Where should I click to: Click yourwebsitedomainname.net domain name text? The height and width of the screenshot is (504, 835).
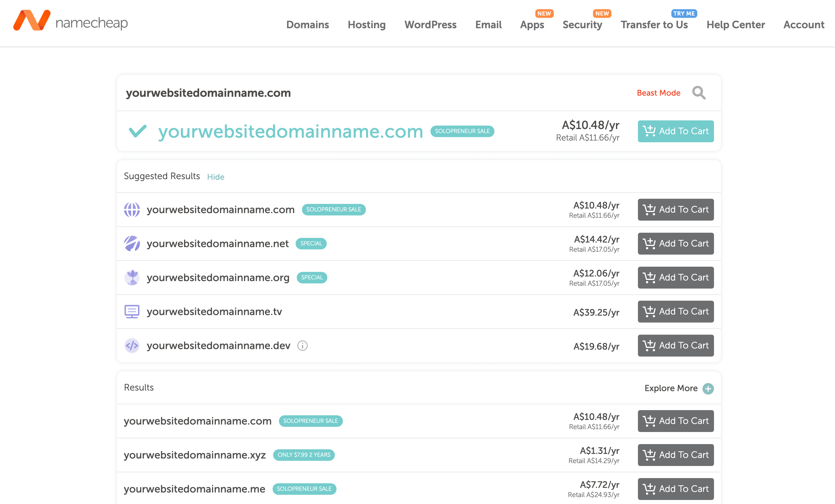point(218,244)
